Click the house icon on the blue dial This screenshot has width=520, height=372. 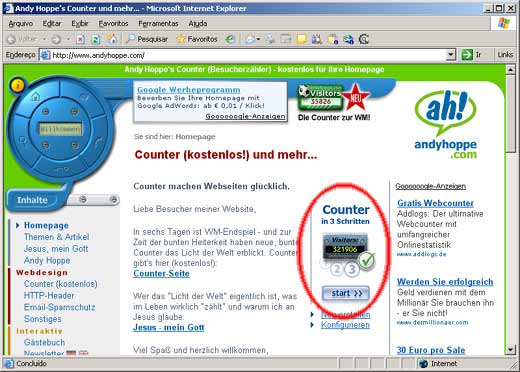pos(36,97)
